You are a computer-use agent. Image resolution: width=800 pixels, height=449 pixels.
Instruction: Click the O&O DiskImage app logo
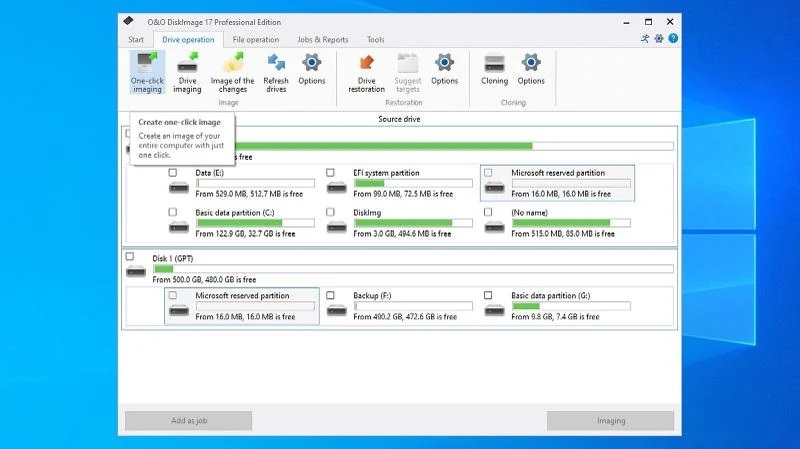click(x=128, y=21)
